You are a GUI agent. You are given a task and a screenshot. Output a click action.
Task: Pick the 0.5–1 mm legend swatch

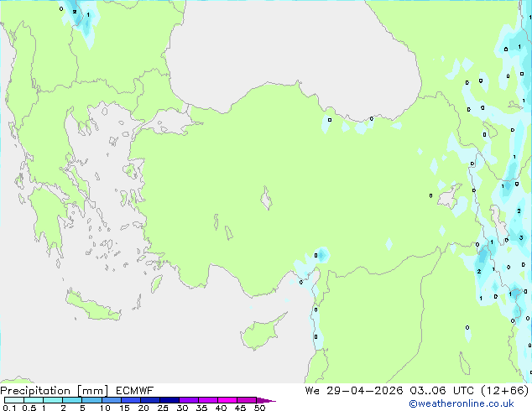click(x=34, y=400)
